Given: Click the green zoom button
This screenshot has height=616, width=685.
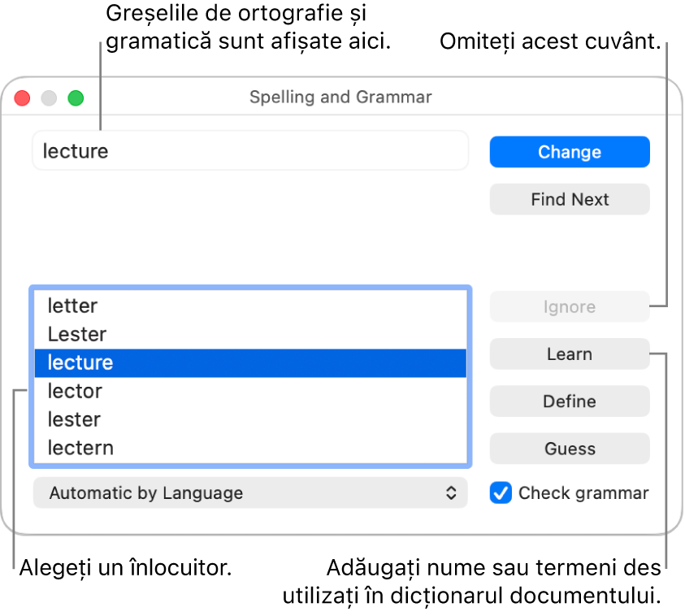Looking at the screenshot, I should [75, 98].
